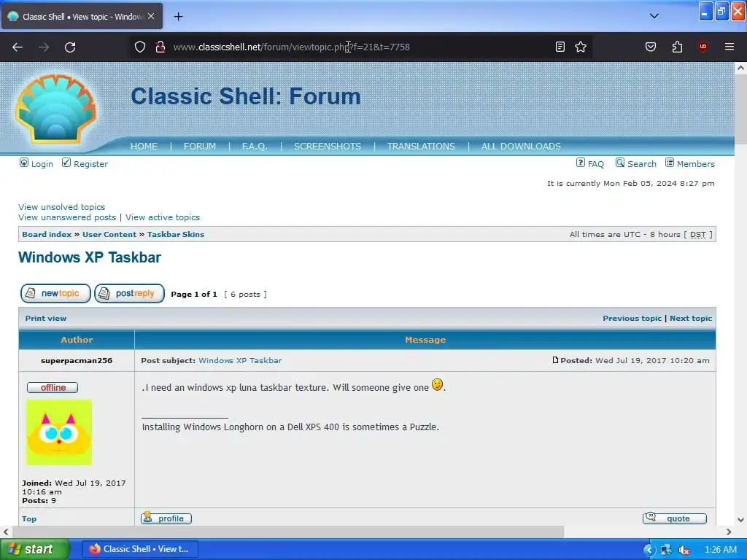Go to Previous topic
The height and width of the screenshot is (560, 747).
(x=632, y=318)
